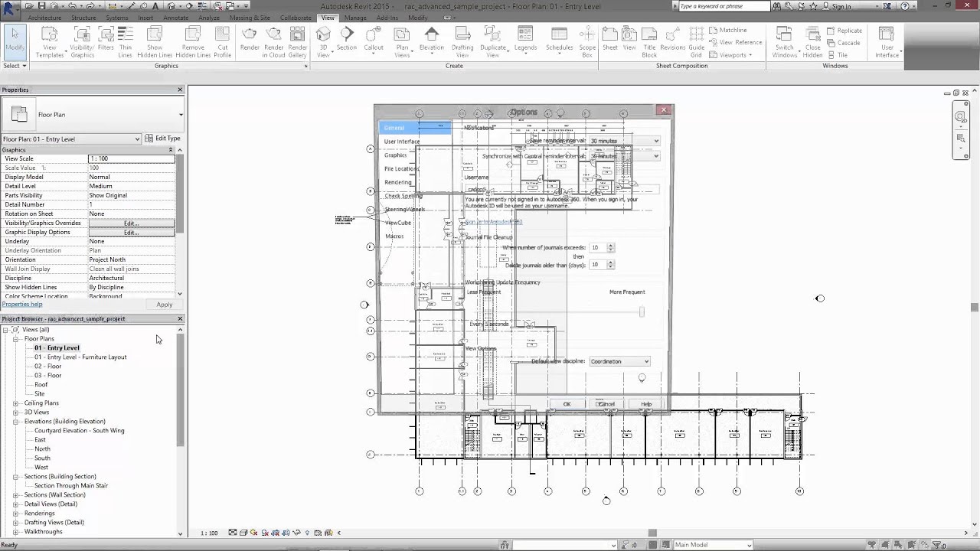Switch to the Manage tab

(x=354, y=18)
